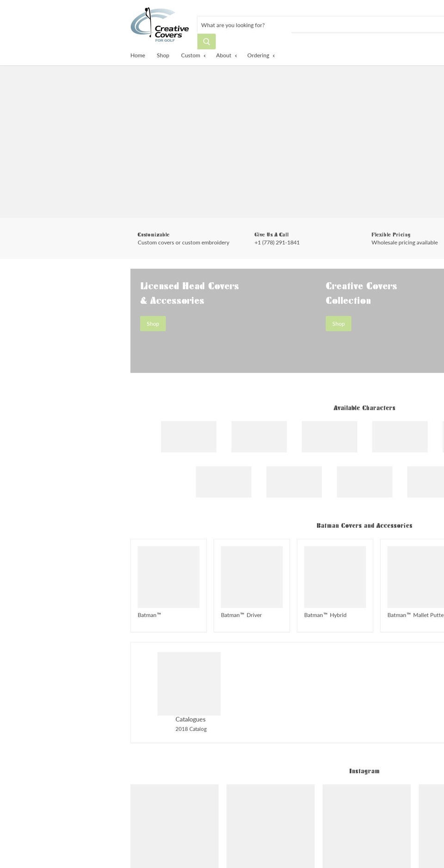The width and height of the screenshot is (444, 868).
Task: Expand the chevron next to Custom
Action: [x=204, y=56]
